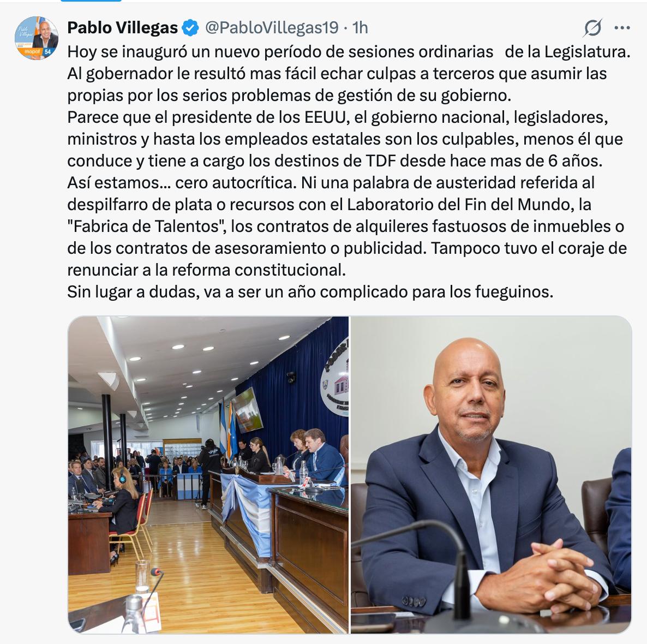The image size is (647, 644).
Task: Open the tweet via the 1h timestamp
Action: coord(360,28)
